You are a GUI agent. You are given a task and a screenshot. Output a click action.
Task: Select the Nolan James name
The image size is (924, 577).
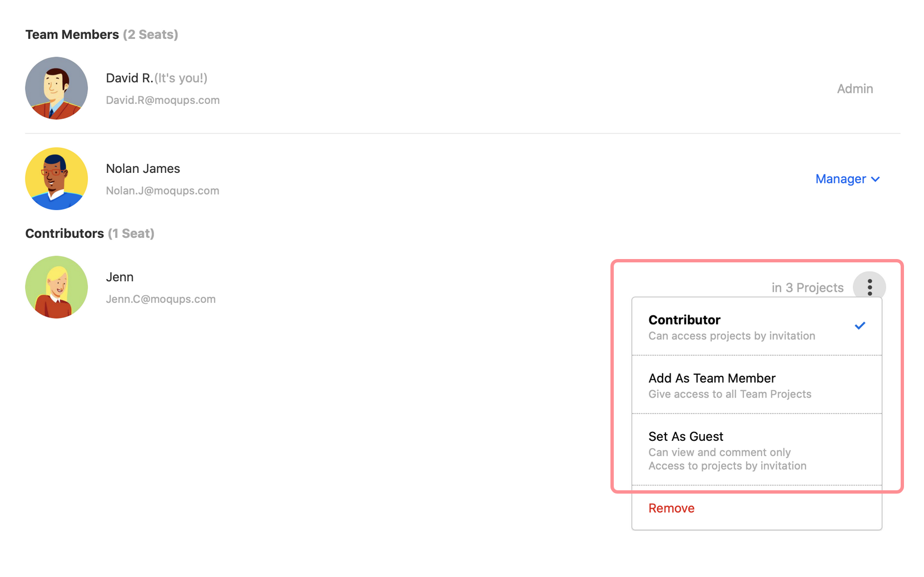click(143, 168)
